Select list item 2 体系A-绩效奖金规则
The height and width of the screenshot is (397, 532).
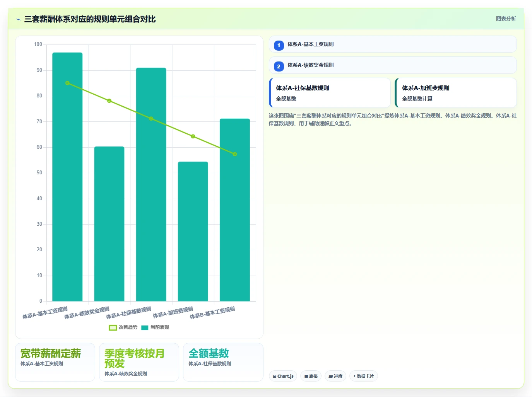(393, 65)
